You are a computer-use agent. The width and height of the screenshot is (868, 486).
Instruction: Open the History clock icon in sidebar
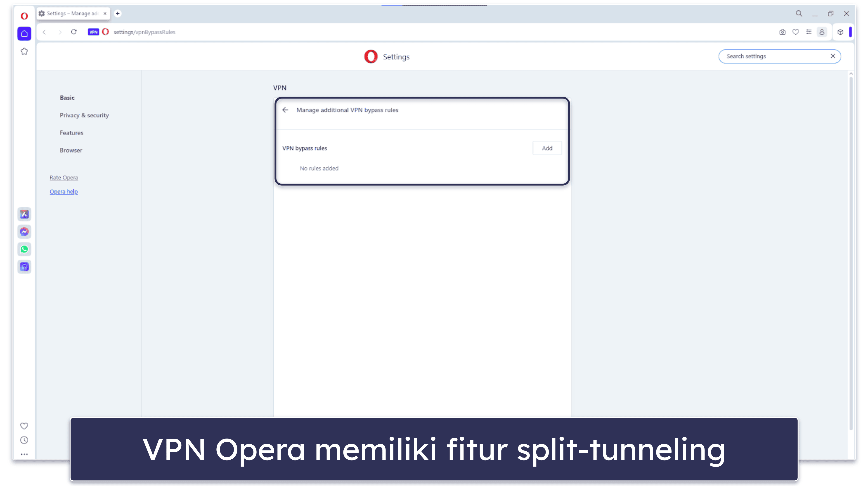coord(24,440)
